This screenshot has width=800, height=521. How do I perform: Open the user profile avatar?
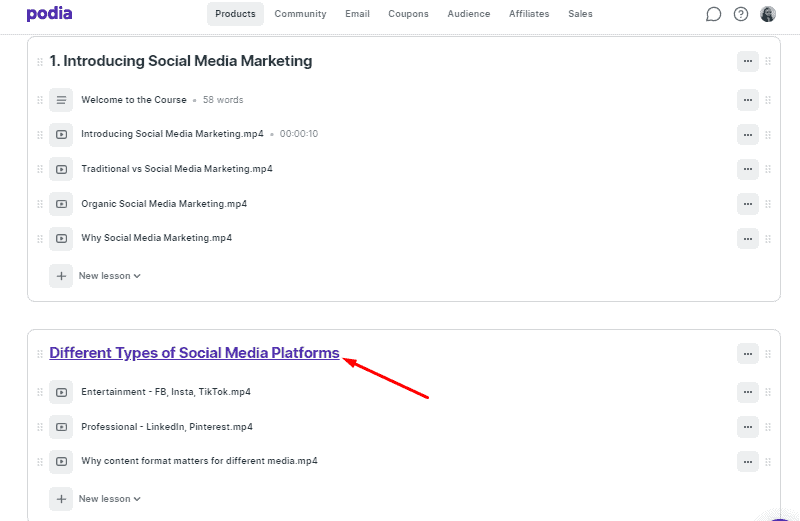768,14
